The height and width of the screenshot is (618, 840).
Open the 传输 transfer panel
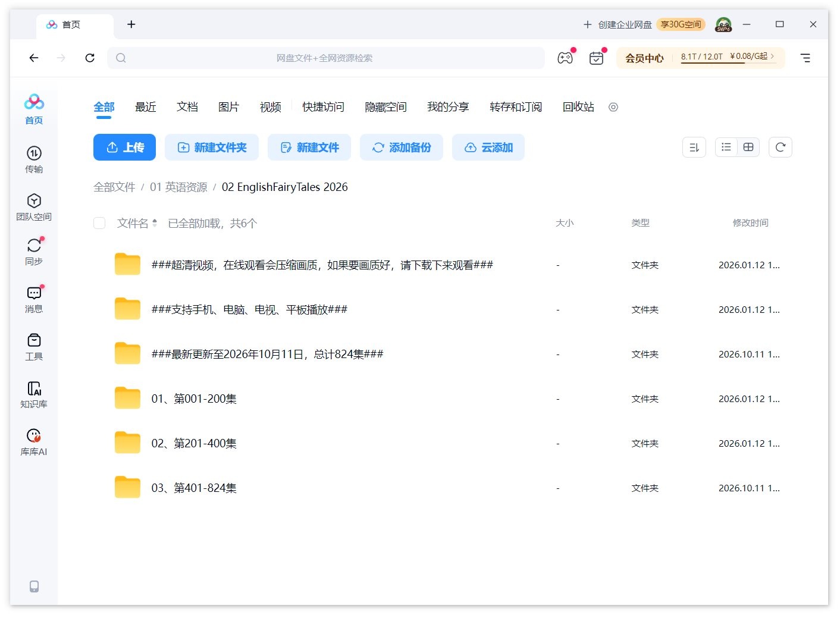tap(34, 159)
